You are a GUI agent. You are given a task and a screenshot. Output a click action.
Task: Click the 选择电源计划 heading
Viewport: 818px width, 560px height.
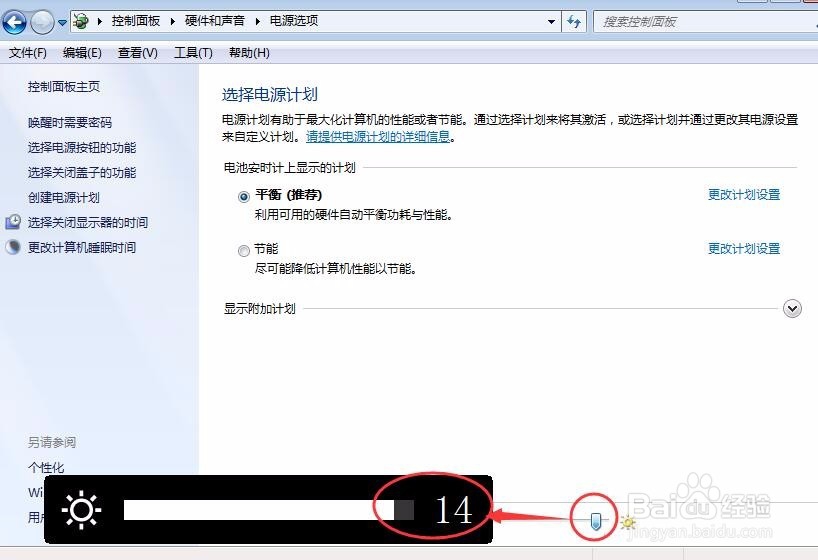point(270,95)
